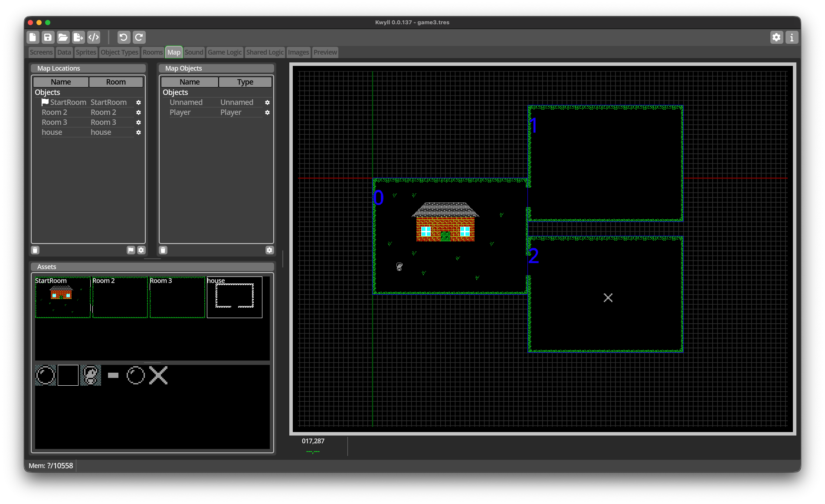The width and height of the screenshot is (825, 504).
Task: Sort locations by the Name column header
Action: (x=61, y=82)
